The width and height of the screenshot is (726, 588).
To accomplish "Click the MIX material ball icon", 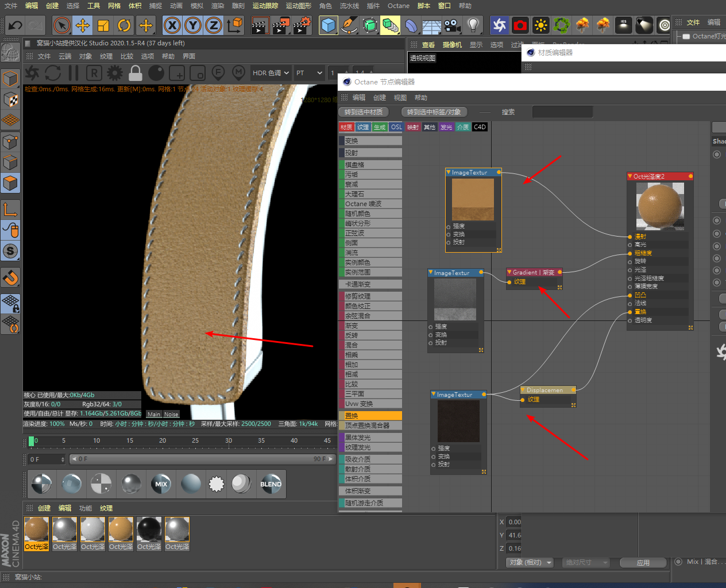I will (161, 484).
